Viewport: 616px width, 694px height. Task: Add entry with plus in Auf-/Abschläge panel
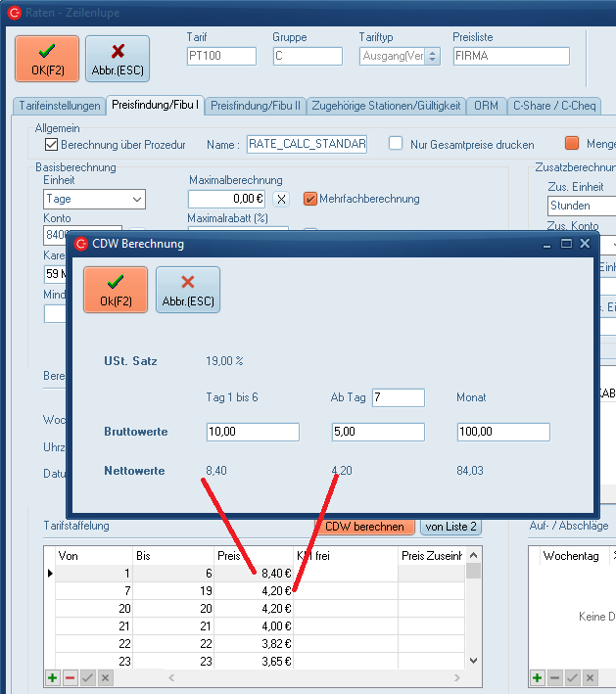click(537, 677)
